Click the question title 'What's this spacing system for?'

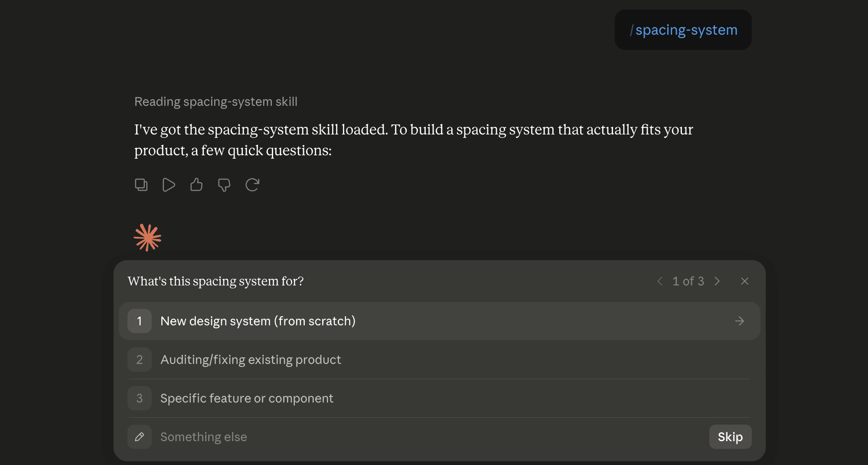pyautogui.click(x=215, y=281)
